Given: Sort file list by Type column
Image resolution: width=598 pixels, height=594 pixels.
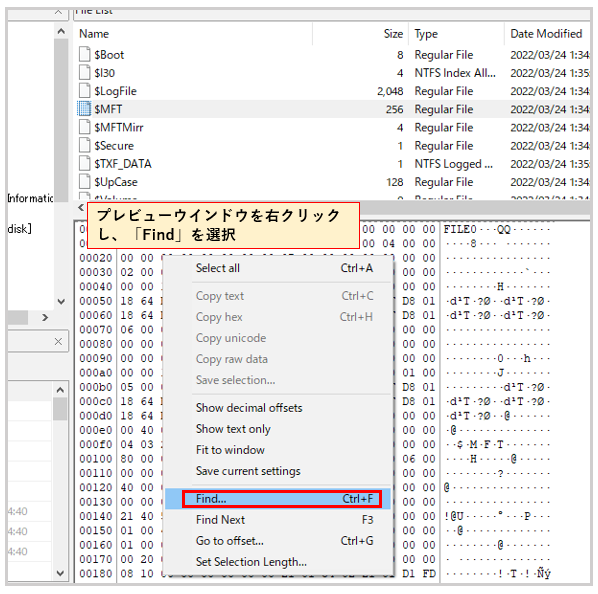Looking at the screenshot, I should point(457,34).
